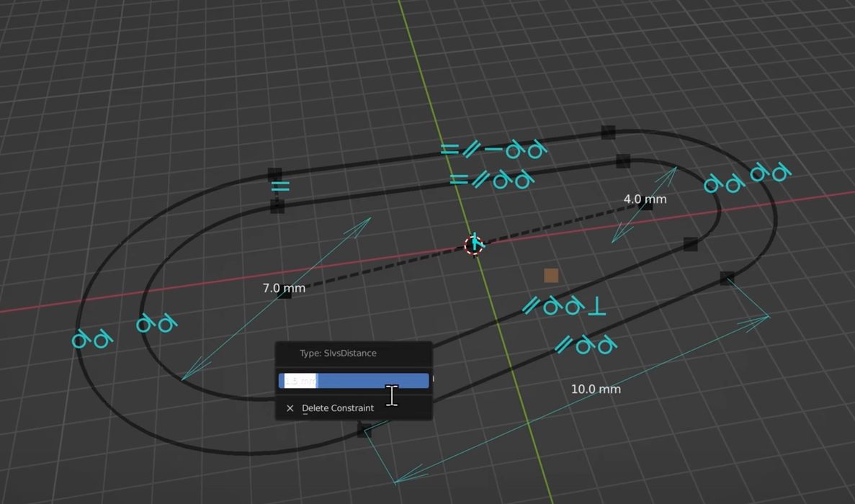Click the perpendicular constraint icon
The image size is (855, 504).
(x=596, y=307)
